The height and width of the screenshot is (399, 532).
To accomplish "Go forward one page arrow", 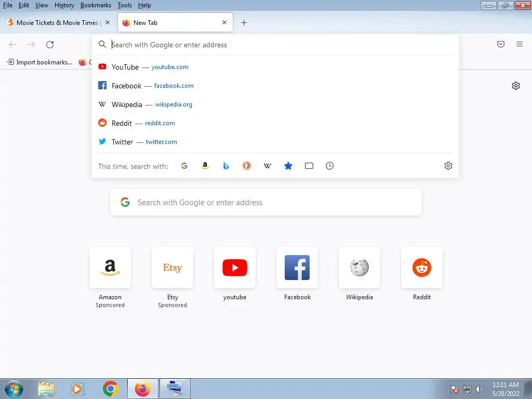I will tap(31, 45).
